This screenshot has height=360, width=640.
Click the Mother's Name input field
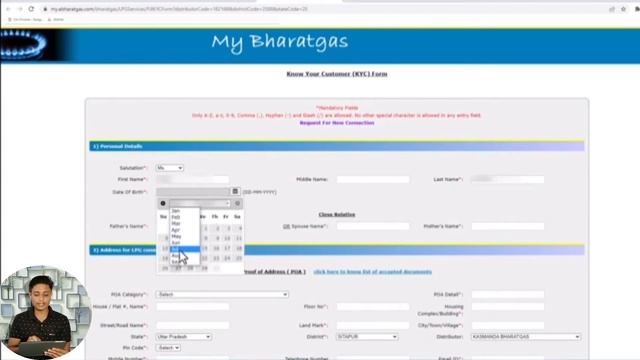pos(508,226)
